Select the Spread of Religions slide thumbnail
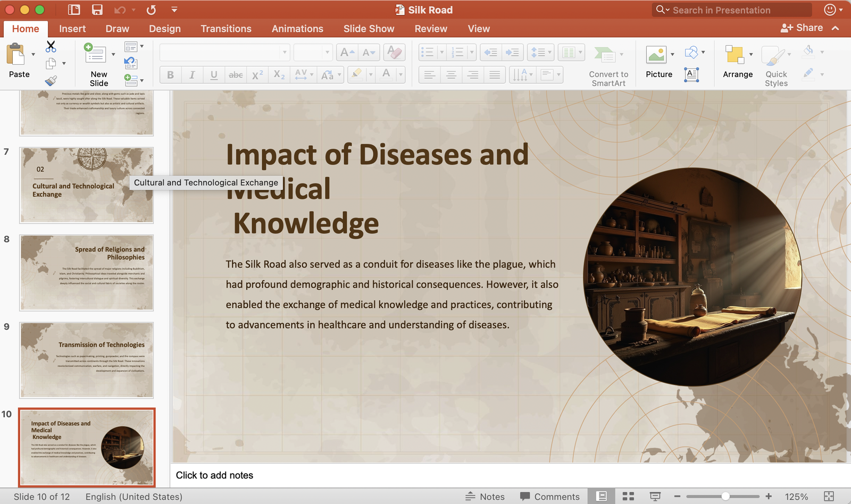851x504 pixels. click(87, 273)
